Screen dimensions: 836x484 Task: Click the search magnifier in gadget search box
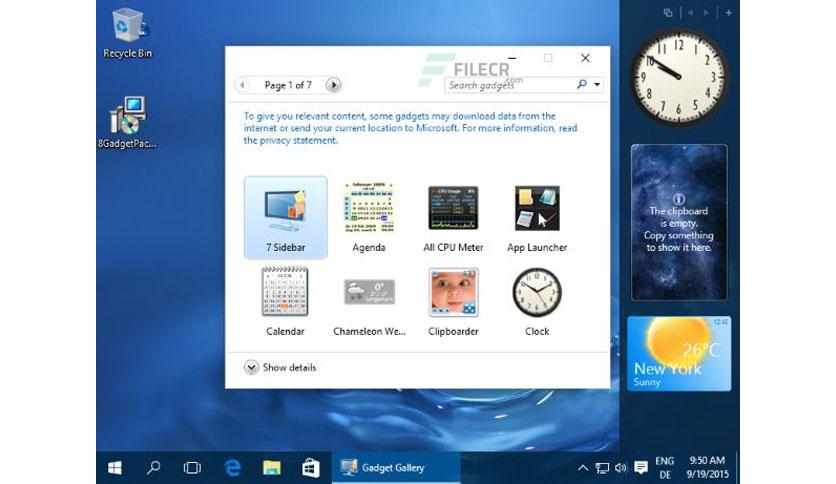pos(582,84)
